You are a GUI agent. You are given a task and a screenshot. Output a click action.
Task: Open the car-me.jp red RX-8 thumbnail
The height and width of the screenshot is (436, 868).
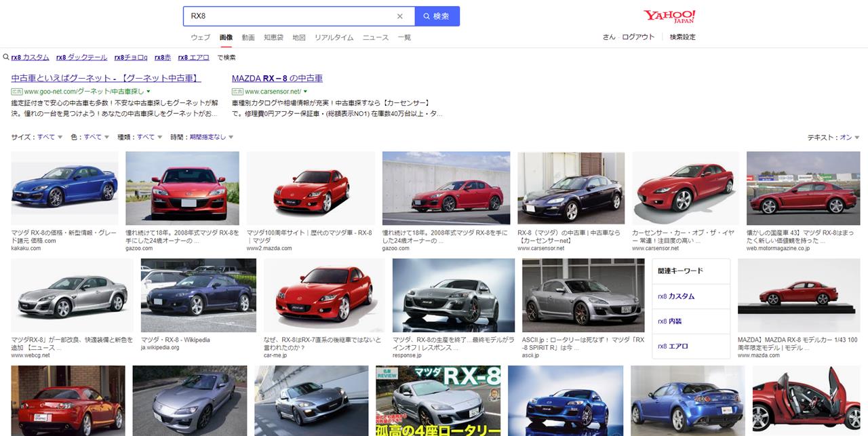(324, 295)
